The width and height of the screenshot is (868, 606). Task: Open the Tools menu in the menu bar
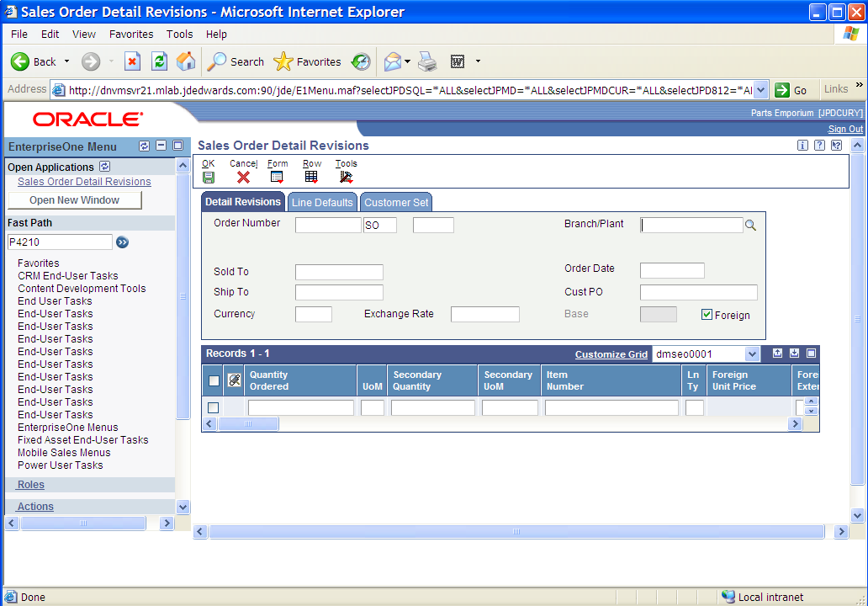180,35
